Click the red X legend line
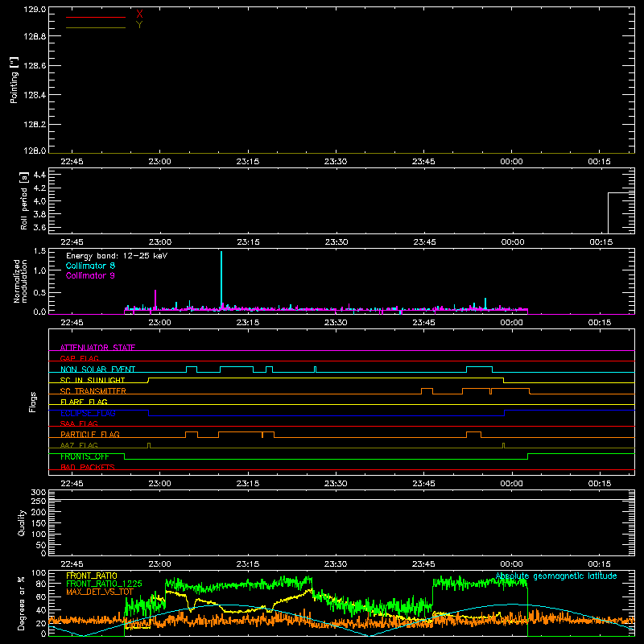The height and width of the screenshot is (644, 644). coord(96,17)
